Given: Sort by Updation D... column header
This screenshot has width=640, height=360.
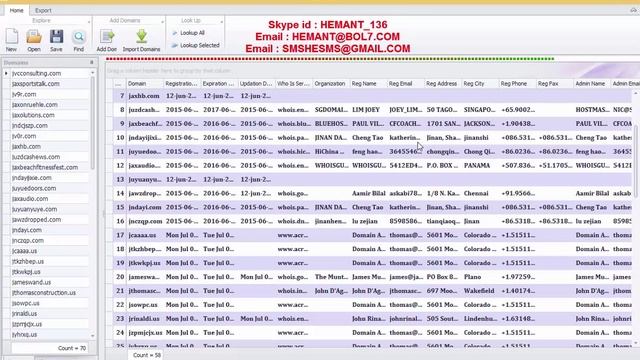Looking at the screenshot, I should pos(256,84).
